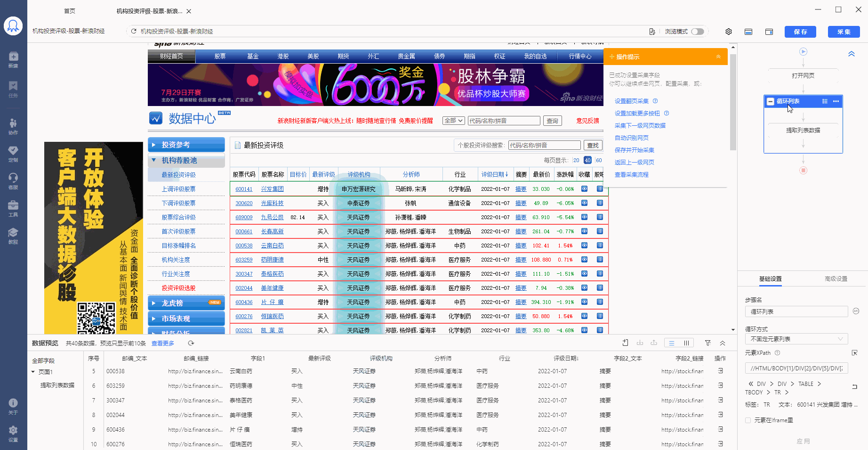Click the step name edit icon beside 循环列表 field
This screenshot has height=450, width=868.
pyautogui.click(x=856, y=311)
